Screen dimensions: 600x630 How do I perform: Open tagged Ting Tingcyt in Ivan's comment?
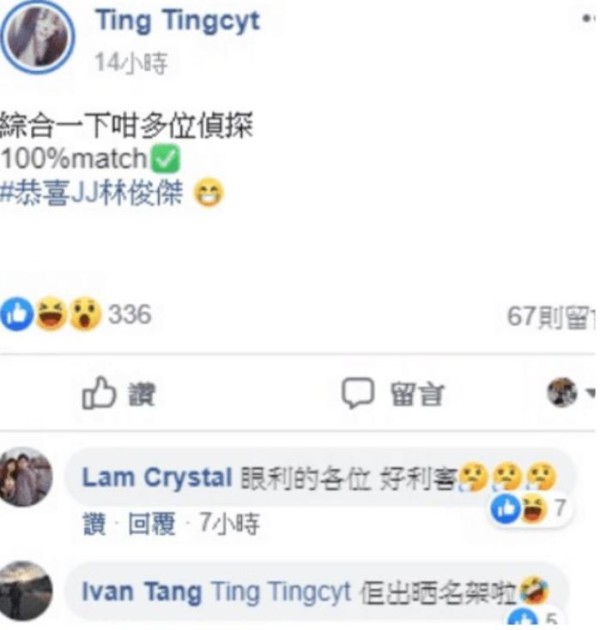click(281, 592)
